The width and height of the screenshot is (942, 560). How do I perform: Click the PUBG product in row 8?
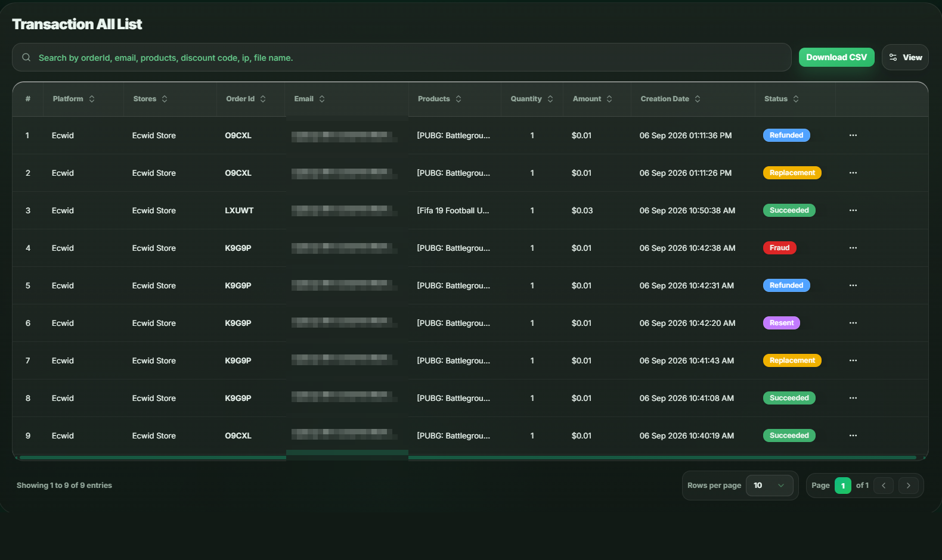click(x=453, y=398)
